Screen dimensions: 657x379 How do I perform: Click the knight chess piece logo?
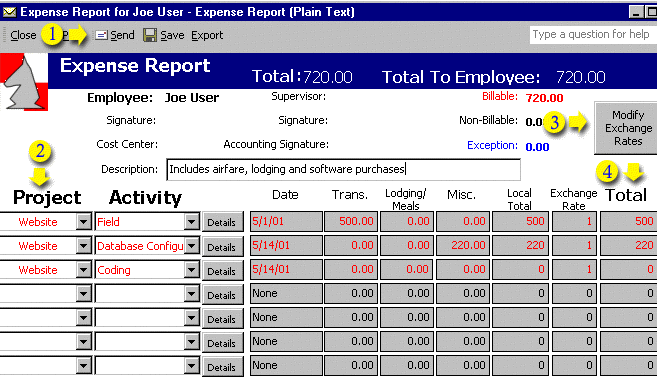[x=24, y=83]
